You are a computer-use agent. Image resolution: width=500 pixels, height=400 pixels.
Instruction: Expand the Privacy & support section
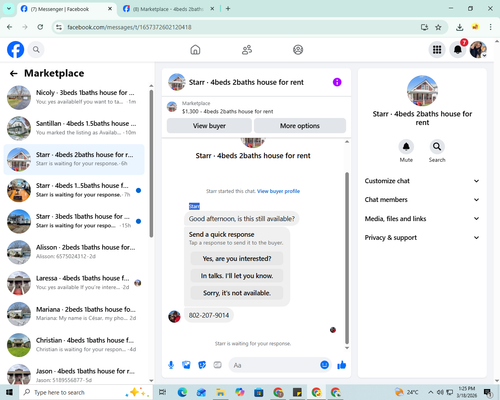click(x=422, y=238)
